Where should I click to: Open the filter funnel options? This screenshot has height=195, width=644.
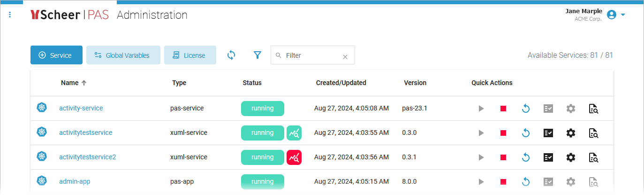[257, 55]
